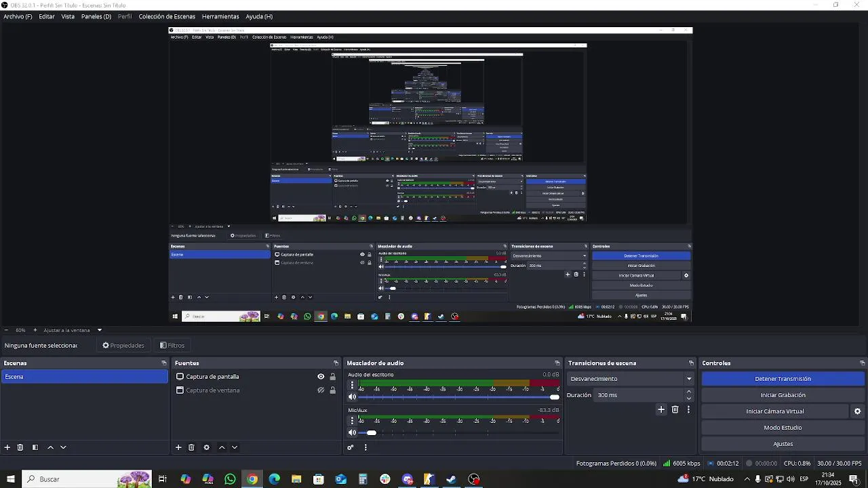Screen dimensions: 868x488
Task: Open scene filters icon in Escenas panel
Action: click(35, 447)
